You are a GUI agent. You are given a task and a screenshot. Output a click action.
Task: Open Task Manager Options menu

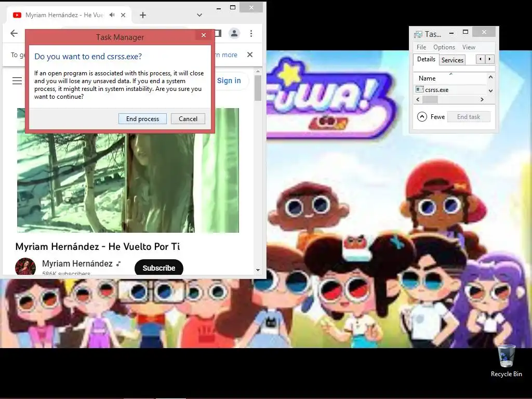pos(444,47)
